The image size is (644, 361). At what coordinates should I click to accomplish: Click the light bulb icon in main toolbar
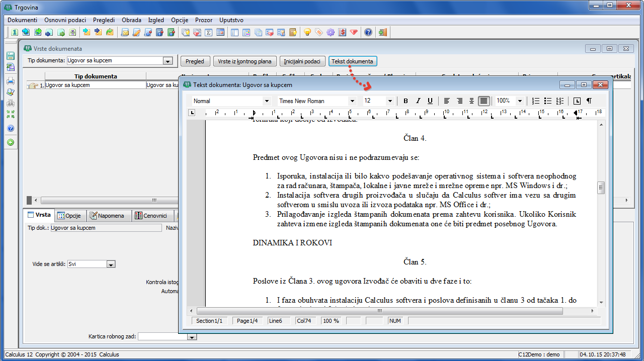(x=307, y=32)
